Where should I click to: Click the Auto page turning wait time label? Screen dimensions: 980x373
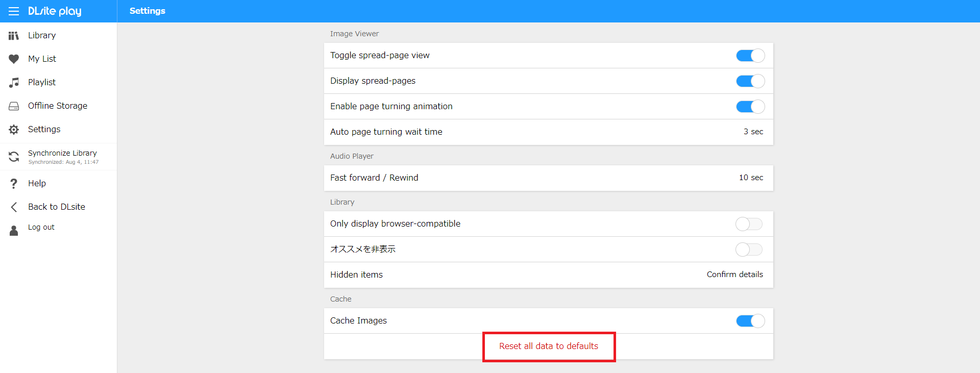coord(386,132)
